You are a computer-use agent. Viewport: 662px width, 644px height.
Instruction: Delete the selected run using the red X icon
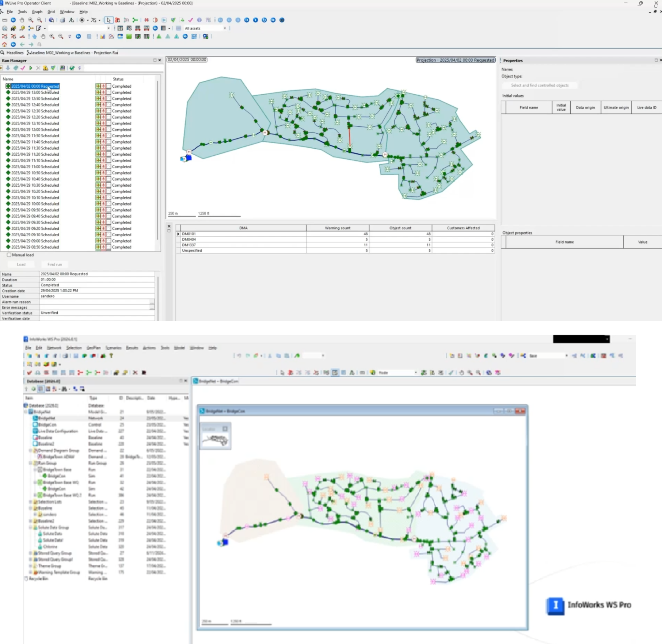[x=38, y=68]
